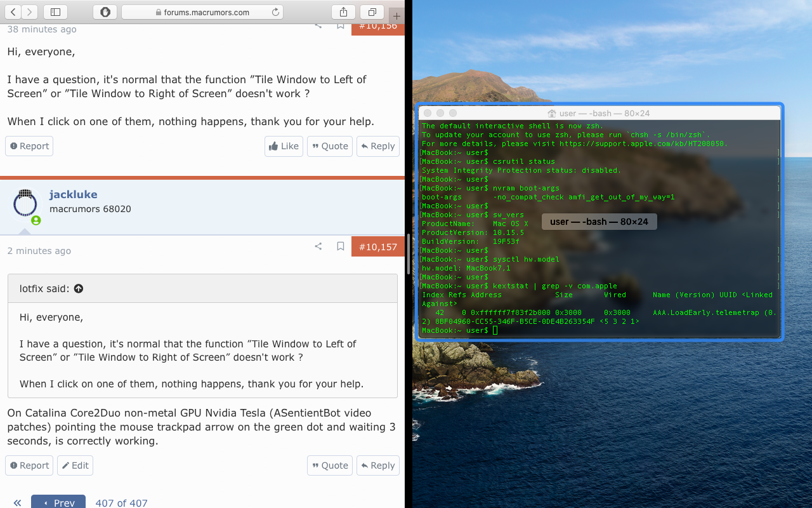Share post #10,157 via share icon
The width and height of the screenshot is (812, 508).
[x=318, y=246]
